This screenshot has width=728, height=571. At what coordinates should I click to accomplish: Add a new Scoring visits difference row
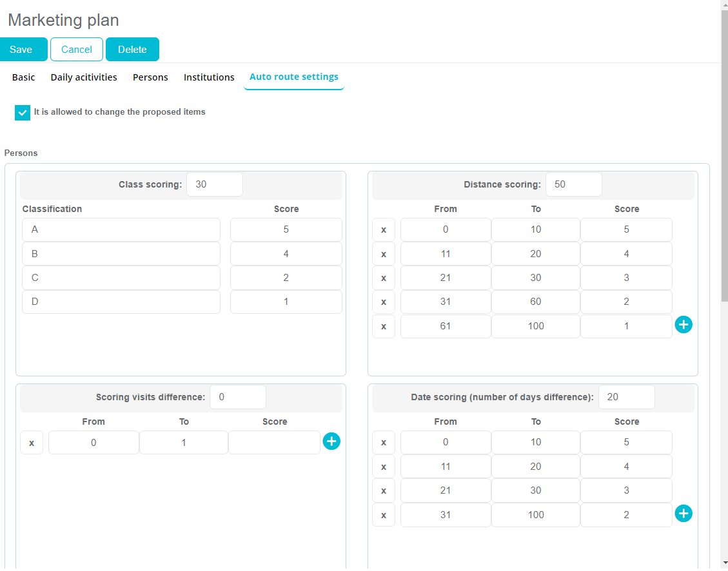(x=331, y=441)
